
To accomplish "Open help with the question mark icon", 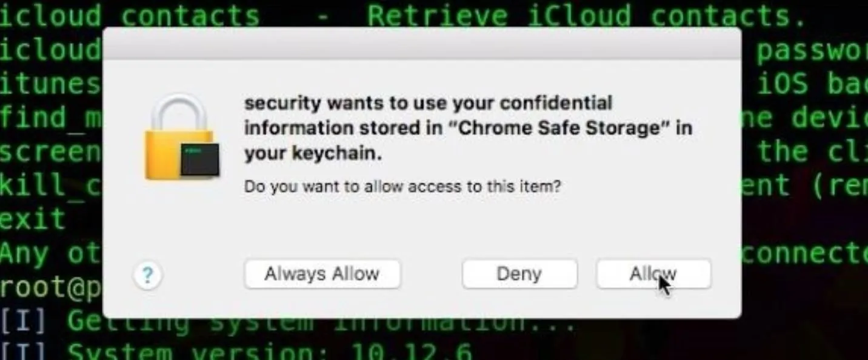I will (x=147, y=276).
